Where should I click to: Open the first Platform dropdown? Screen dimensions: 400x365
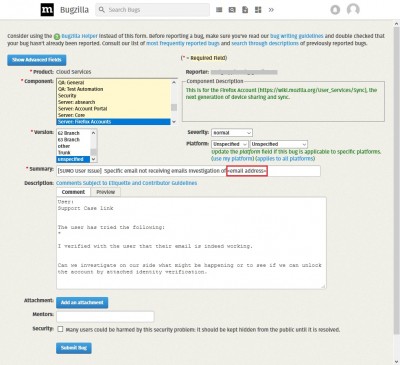(x=230, y=144)
